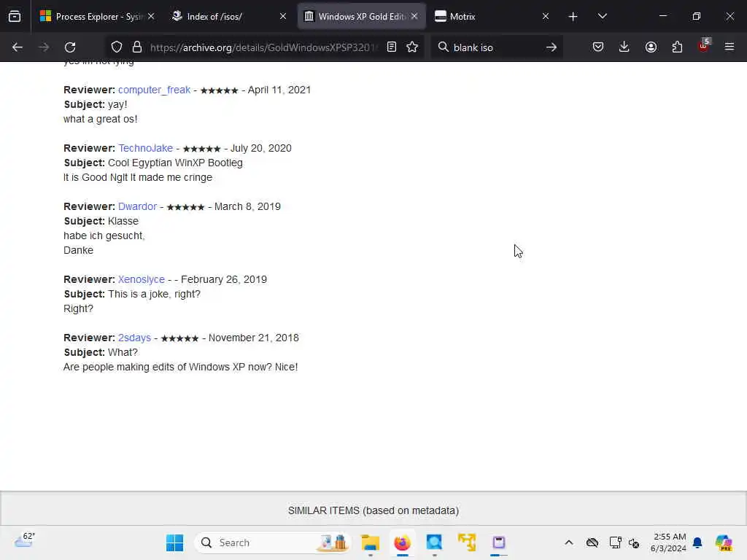Viewport: 747px width, 560px height.
Task: Open notifications bell
Action: pos(697,542)
